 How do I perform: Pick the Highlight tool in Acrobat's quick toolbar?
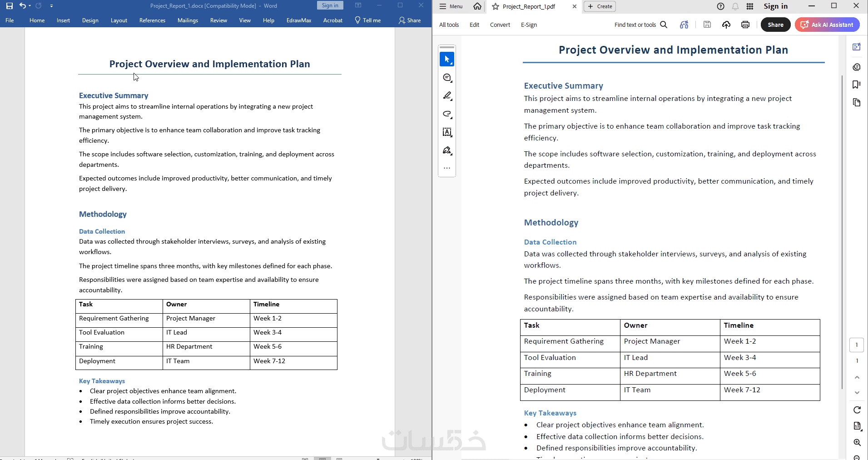click(x=447, y=96)
